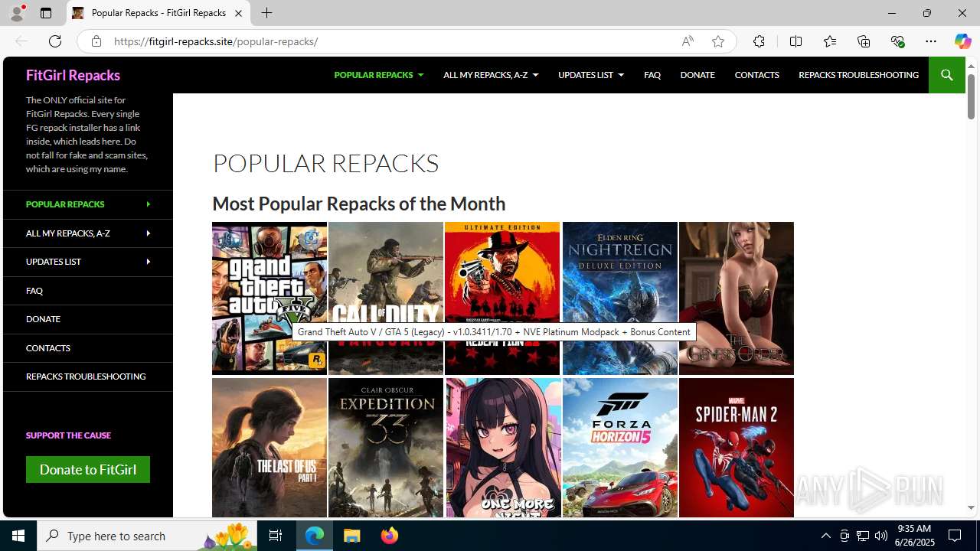Add page to favorites star icon
The width and height of the screenshot is (980, 551).
(x=717, y=41)
